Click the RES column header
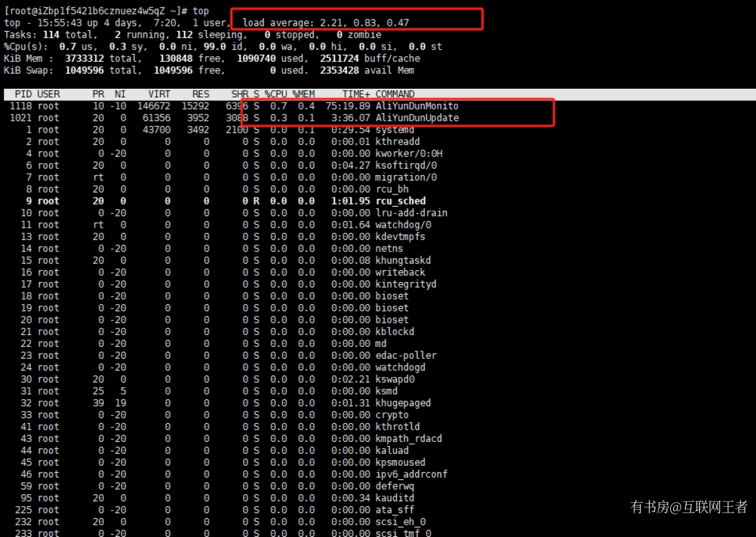756x537 pixels. coord(201,94)
